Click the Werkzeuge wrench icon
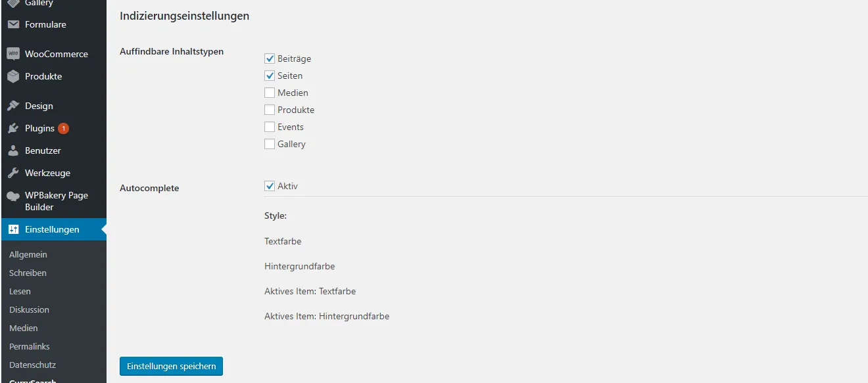This screenshot has width=868, height=383. click(x=13, y=173)
